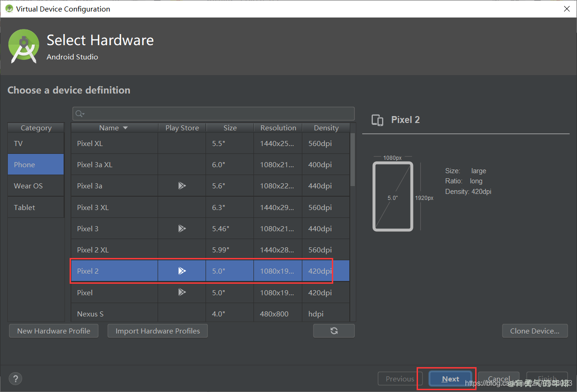Select the Pixel 3 device name

tap(88, 228)
